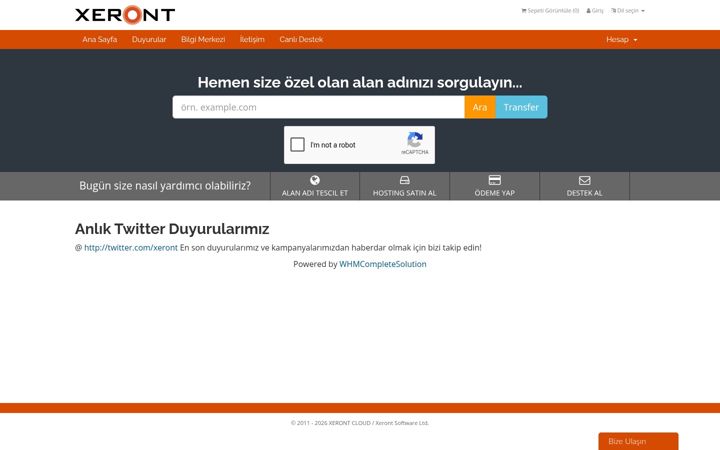The width and height of the screenshot is (720, 450).
Task: Click the drive icon above Hosting Satın Al
Action: (405, 180)
